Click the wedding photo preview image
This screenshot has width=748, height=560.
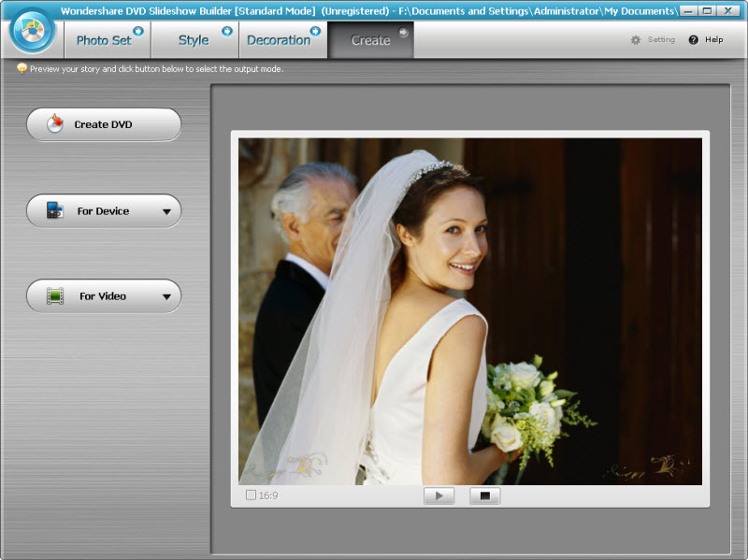pyautogui.click(x=469, y=310)
